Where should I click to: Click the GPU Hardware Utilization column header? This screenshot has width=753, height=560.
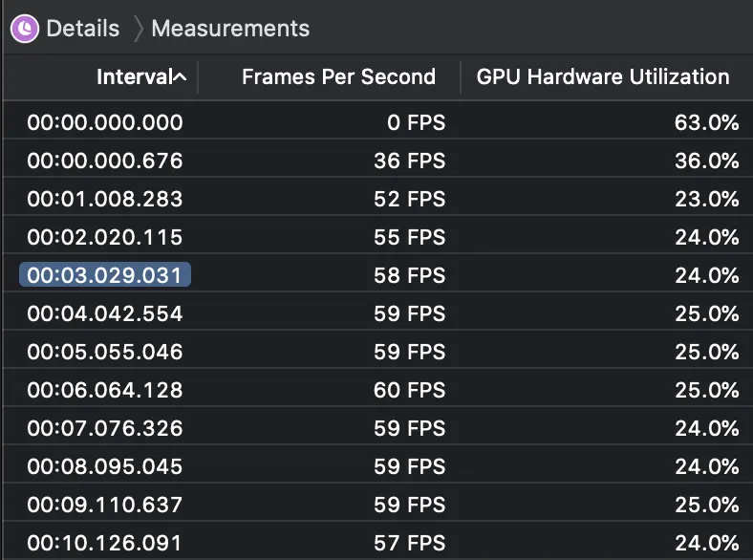(x=602, y=77)
